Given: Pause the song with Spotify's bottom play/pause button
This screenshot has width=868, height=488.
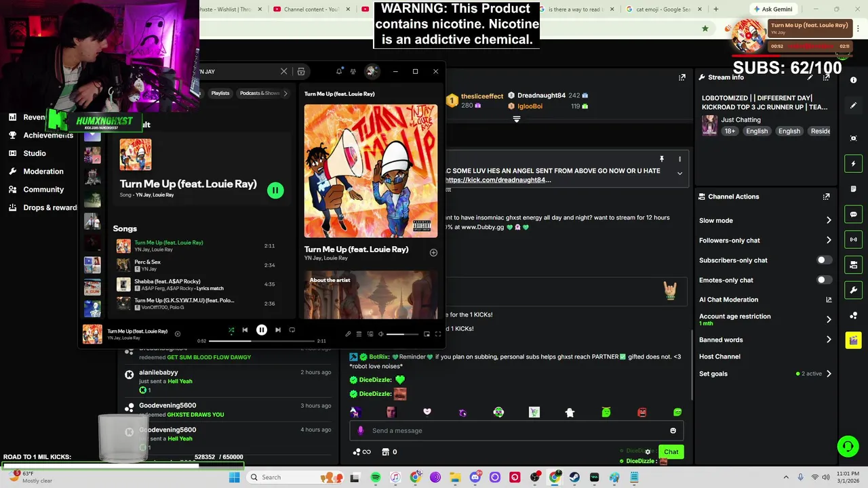Looking at the screenshot, I should pos(261,330).
